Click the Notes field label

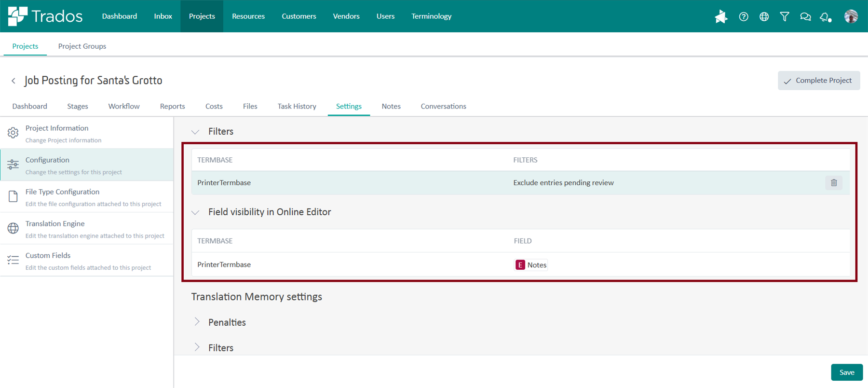click(537, 265)
